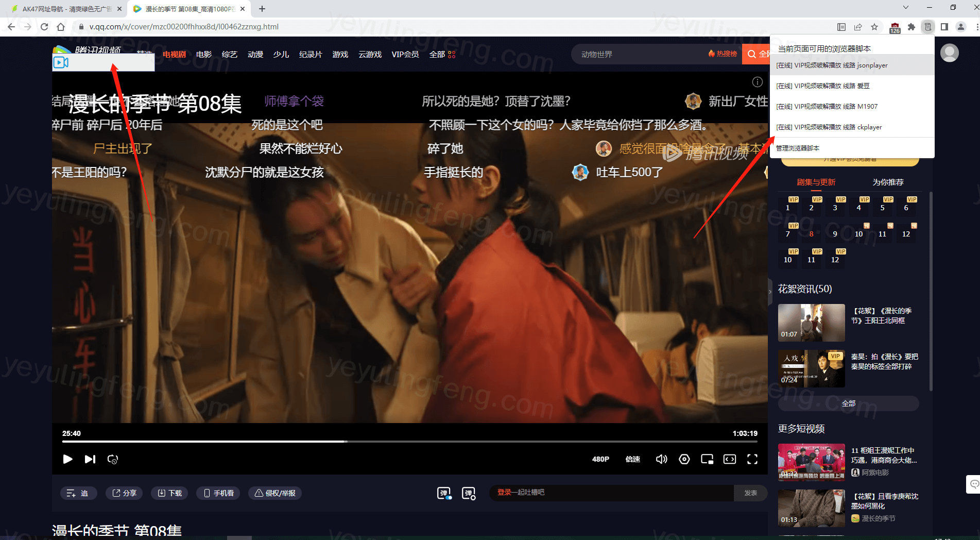The width and height of the screenshot is (980, 540).
Task: Click the browser home button
Action: click(x=61, y=27)
